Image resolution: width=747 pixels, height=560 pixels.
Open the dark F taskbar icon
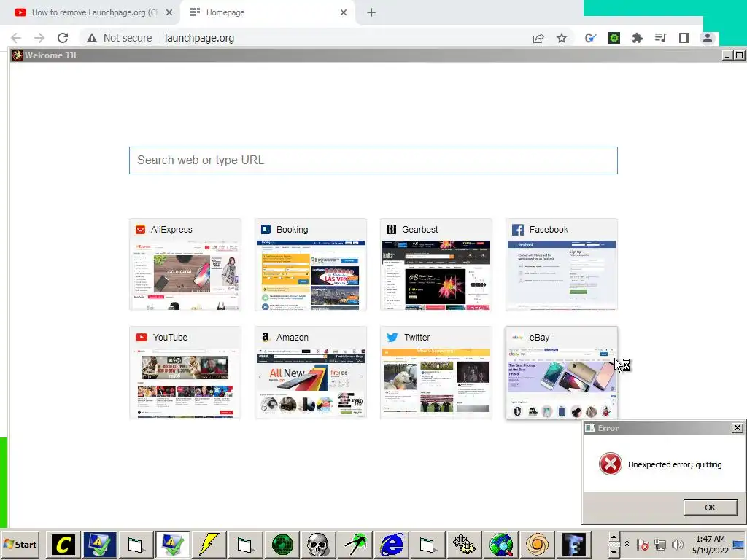(574, 544)
